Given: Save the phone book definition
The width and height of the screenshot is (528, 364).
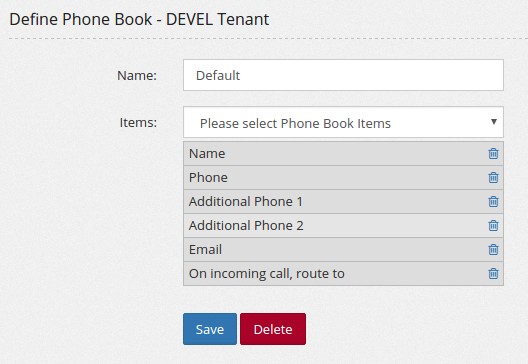Looking at the screenshot, I should [210, 329].
